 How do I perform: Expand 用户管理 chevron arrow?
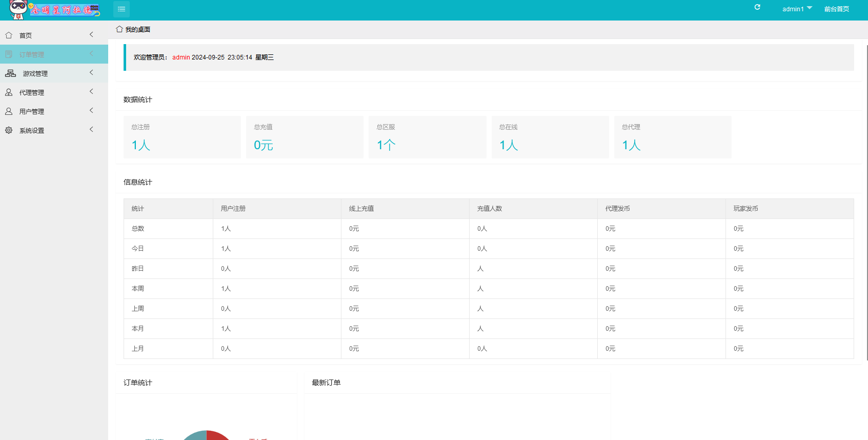pos(91,111)
